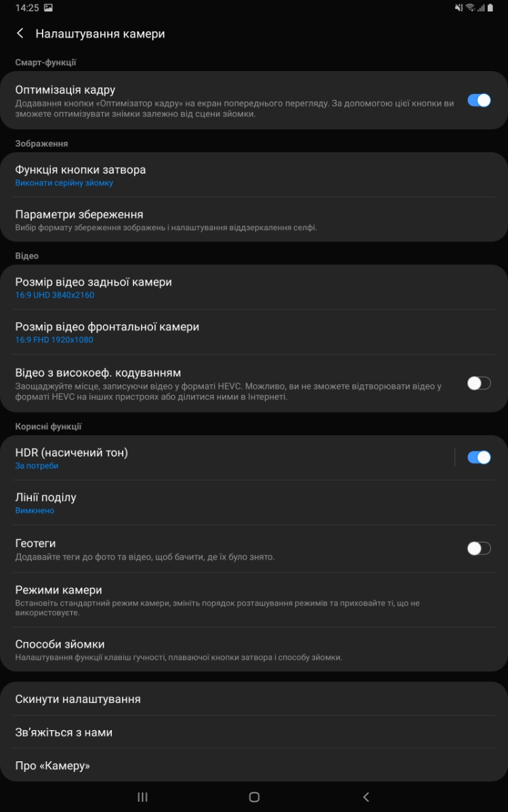Tap the battery status icon

coord(490,8)
